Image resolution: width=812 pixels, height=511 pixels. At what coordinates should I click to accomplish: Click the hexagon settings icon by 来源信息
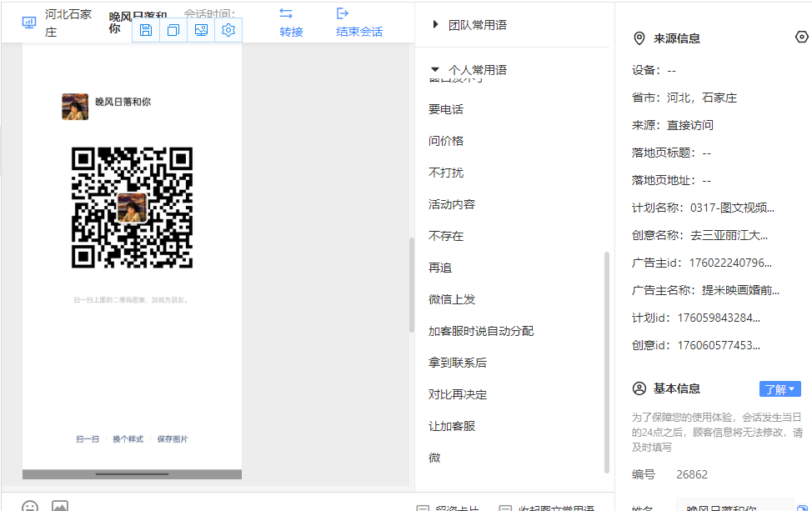pyautogui.click(x=801, y=38)
